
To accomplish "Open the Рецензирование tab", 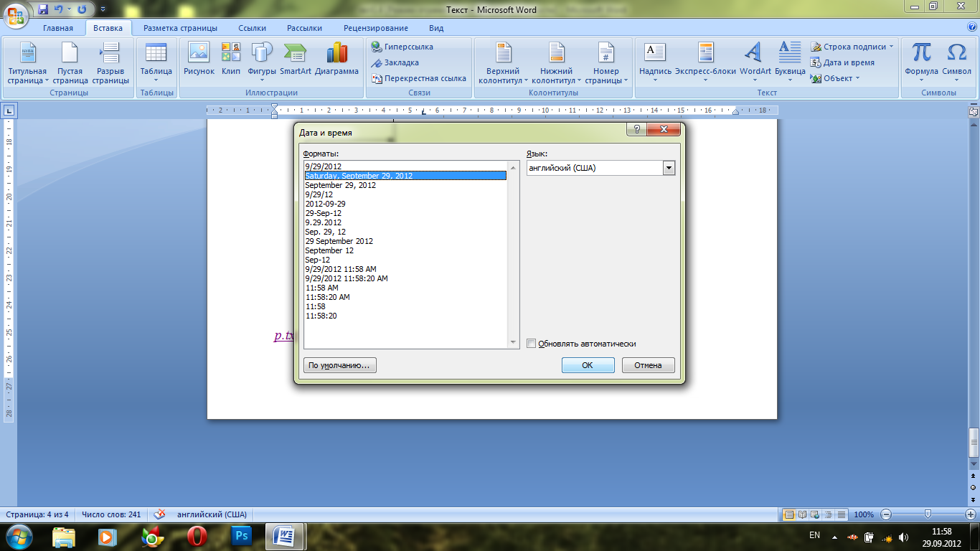I will click(x=376, y=28).
